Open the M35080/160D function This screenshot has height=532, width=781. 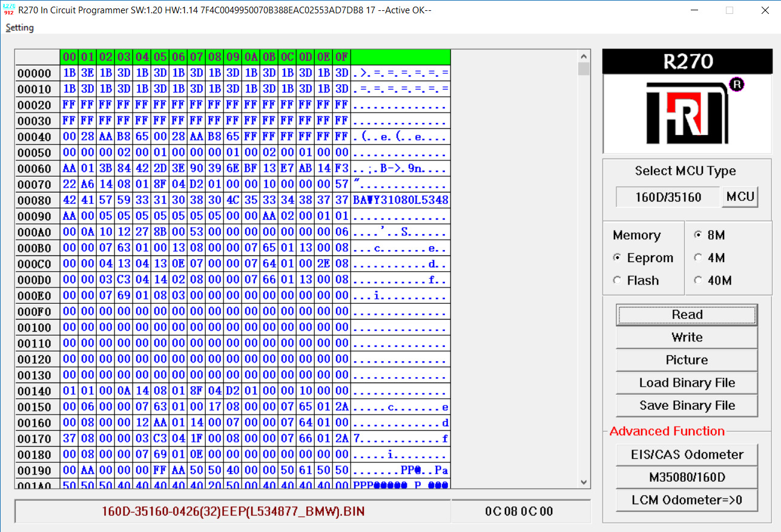pyautogui.click(x=687, y=478)
